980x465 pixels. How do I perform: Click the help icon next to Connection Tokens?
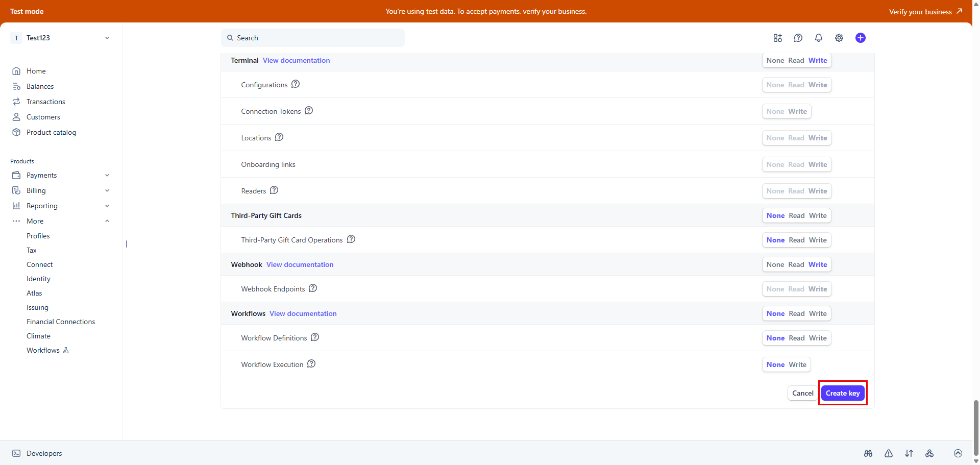click(x=309, y=111)
